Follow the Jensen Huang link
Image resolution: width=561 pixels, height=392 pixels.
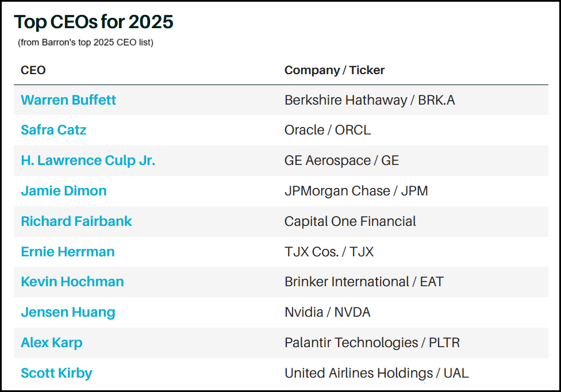(68, 312)
